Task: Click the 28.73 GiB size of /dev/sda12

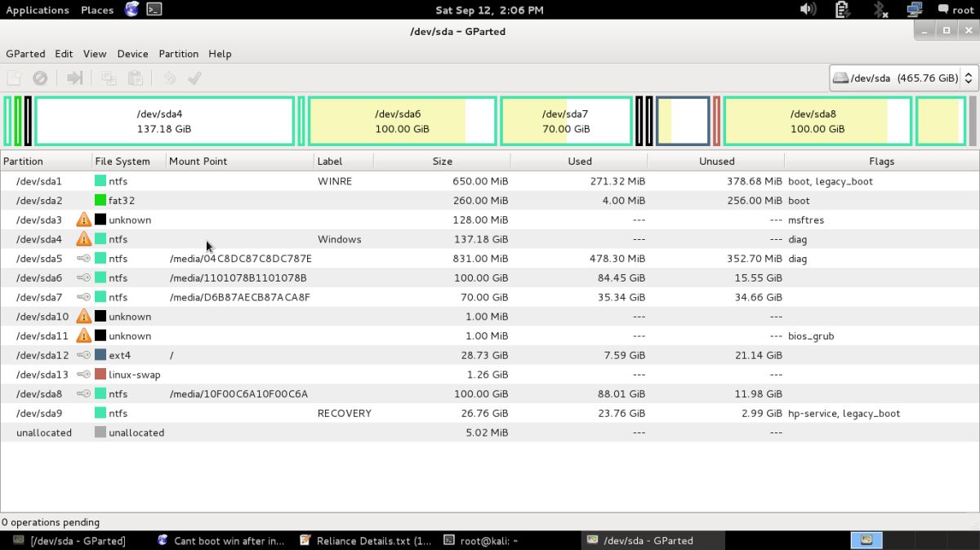Action: coord(483,355)
